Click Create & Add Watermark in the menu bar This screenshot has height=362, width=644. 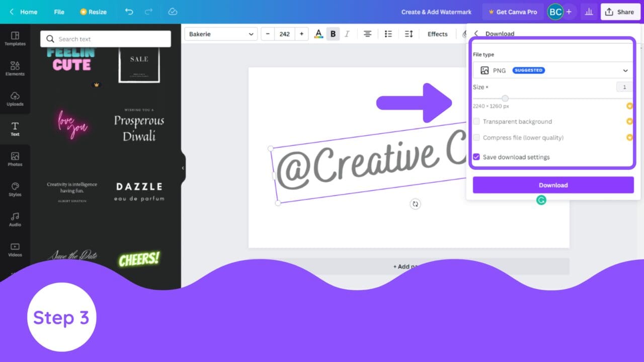436,12
